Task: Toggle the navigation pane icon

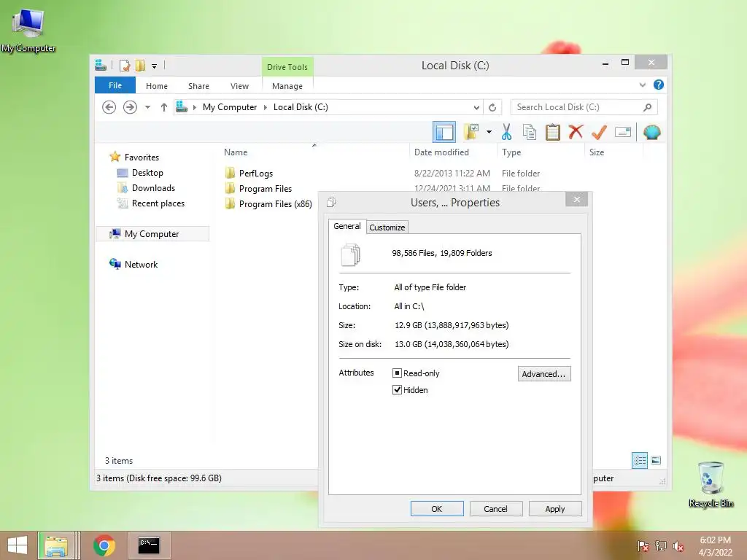Action: pyautogui.click(x=444, y=132)
